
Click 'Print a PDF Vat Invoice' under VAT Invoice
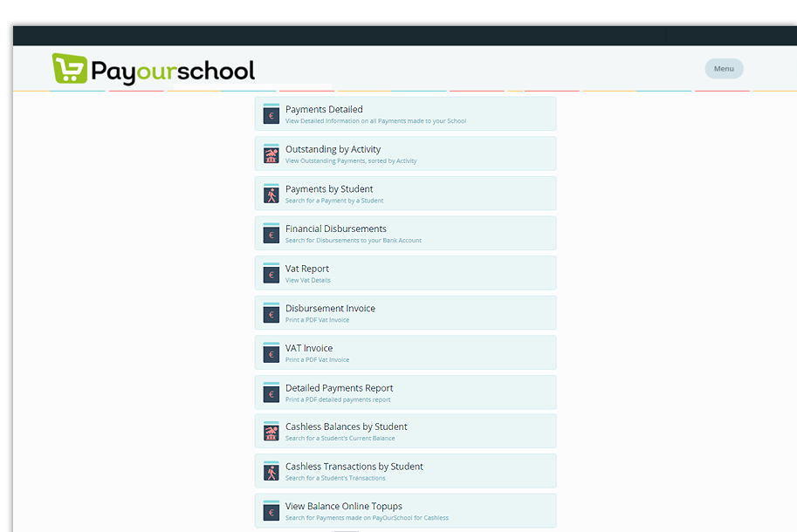pyautogui.click(x=317, y=360)
